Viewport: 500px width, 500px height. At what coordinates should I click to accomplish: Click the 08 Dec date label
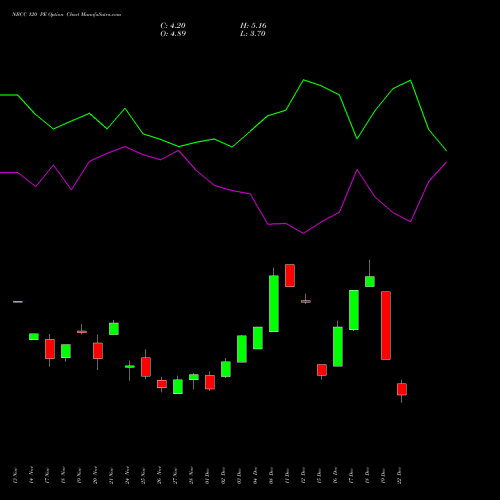coord(271,475)
